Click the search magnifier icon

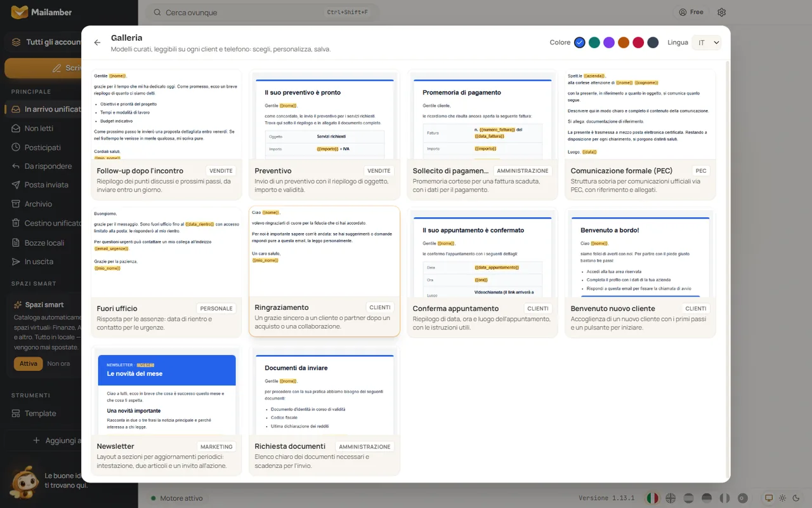click(x=157, y=12)
